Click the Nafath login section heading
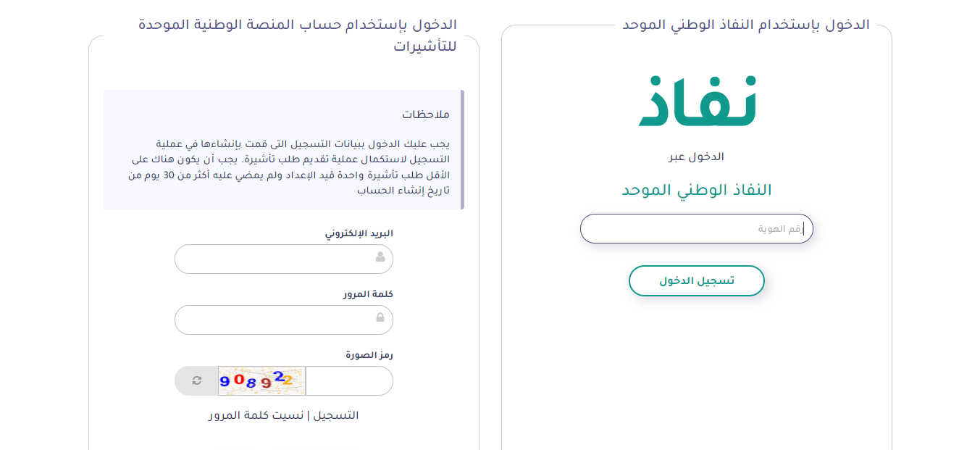 746,25
